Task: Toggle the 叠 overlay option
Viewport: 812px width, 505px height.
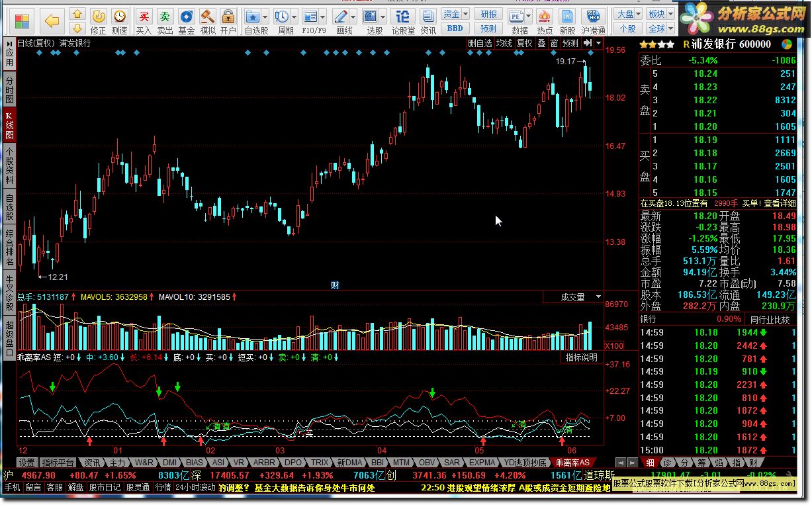Action: click(x=541, y=43)
